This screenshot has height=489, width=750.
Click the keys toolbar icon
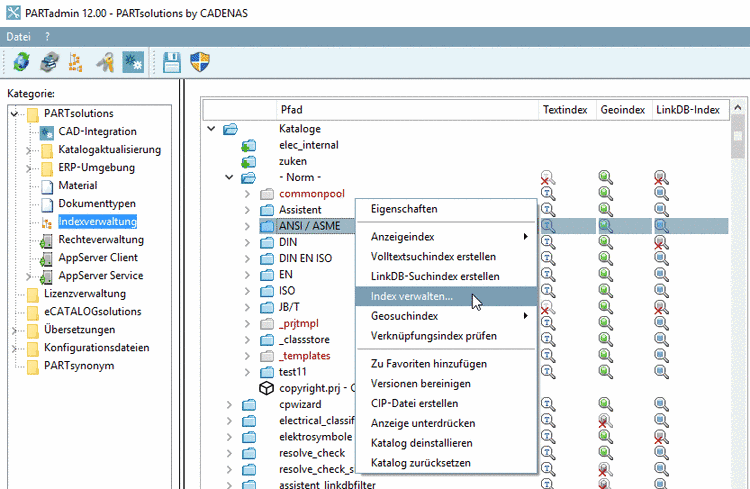point(104,62)
